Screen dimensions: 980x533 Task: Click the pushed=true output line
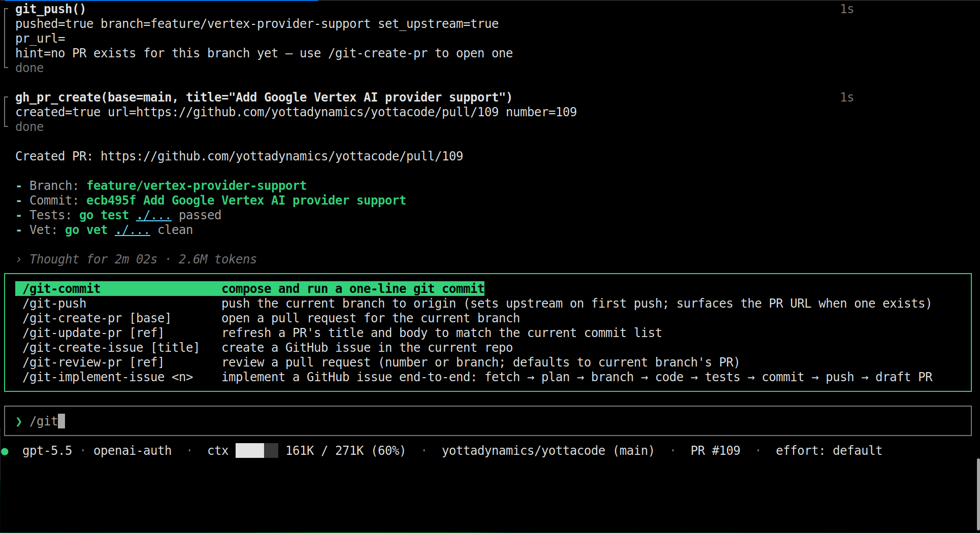[257, 24]
